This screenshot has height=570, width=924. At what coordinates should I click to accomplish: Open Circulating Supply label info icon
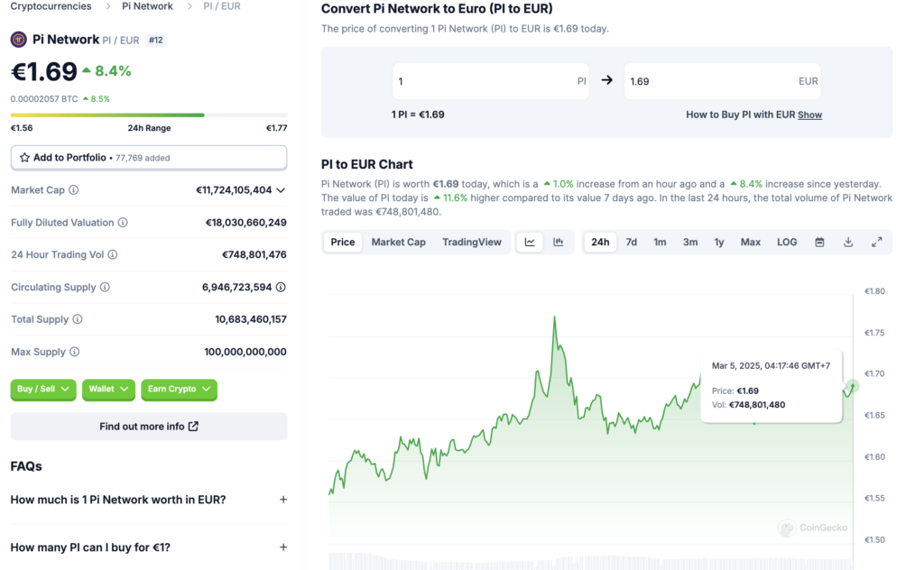[105, 288]
